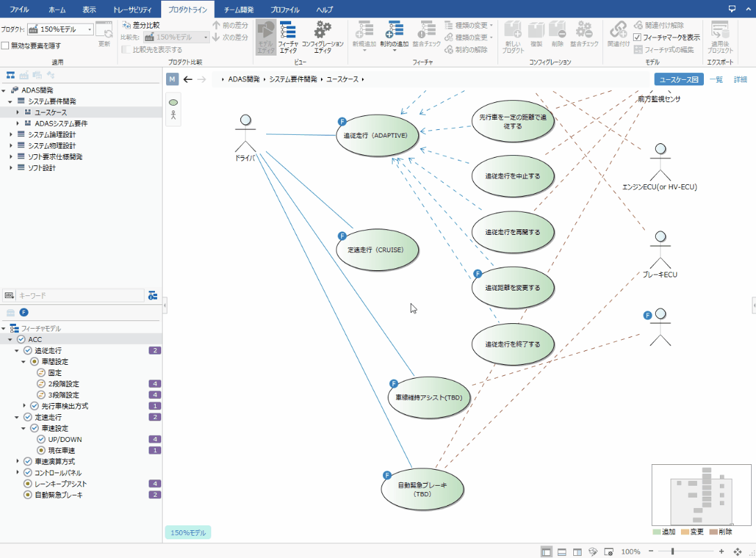Click the 差分比較 (diff compare) icon
This screenshot has width=756, height=558.
[x=126, y=25]
